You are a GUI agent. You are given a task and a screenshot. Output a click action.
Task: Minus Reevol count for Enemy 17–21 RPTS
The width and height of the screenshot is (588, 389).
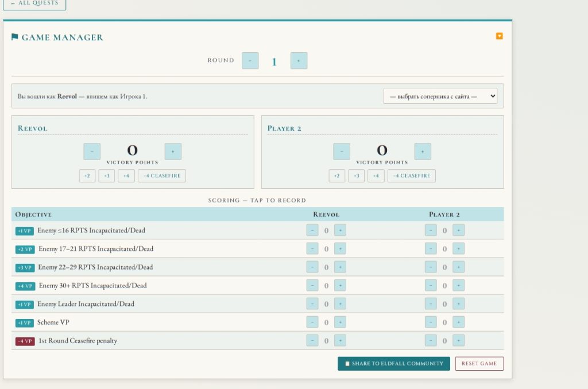(x=312, y=248)
